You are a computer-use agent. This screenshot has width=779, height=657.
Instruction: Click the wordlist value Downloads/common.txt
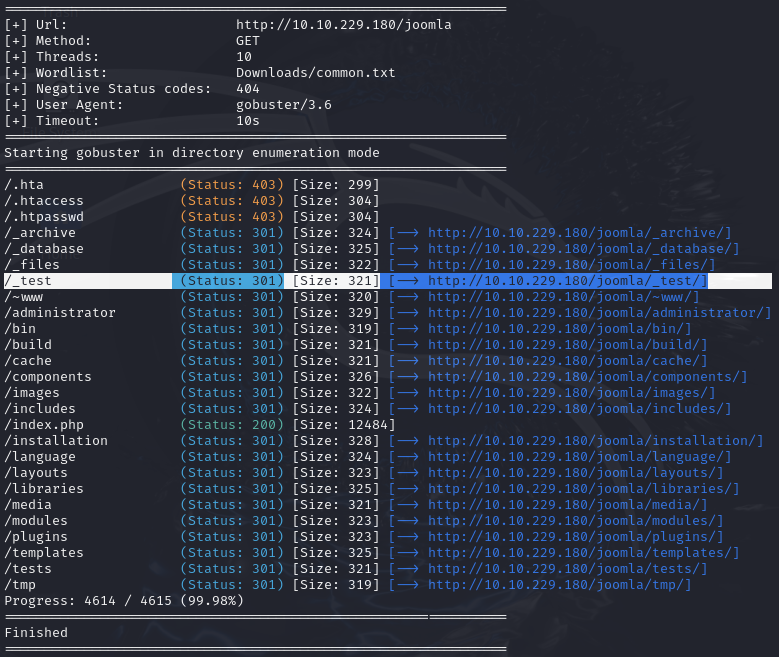[315, 73]
